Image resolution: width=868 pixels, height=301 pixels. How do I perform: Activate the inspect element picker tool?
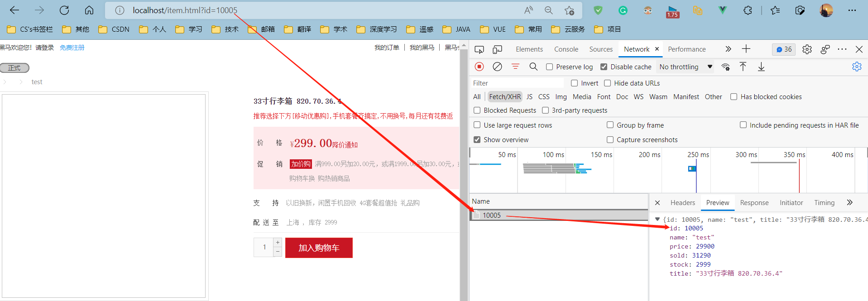479,49
